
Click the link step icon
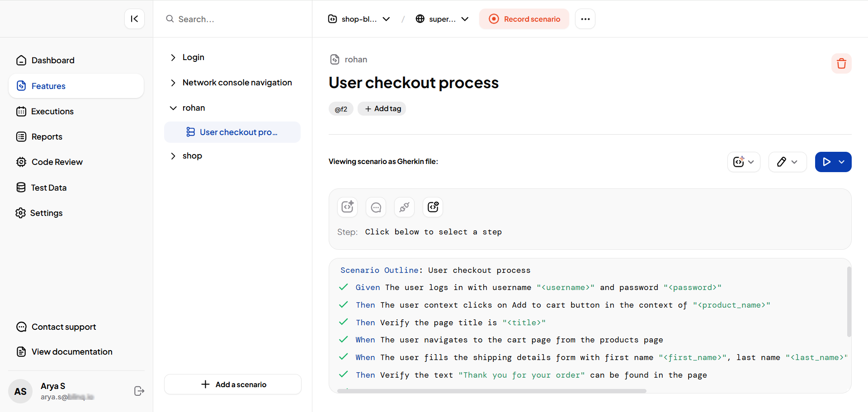[404, 207]
